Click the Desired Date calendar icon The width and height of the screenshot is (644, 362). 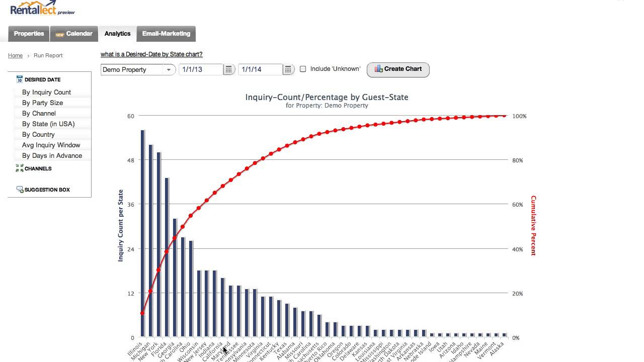pos(20,79)
